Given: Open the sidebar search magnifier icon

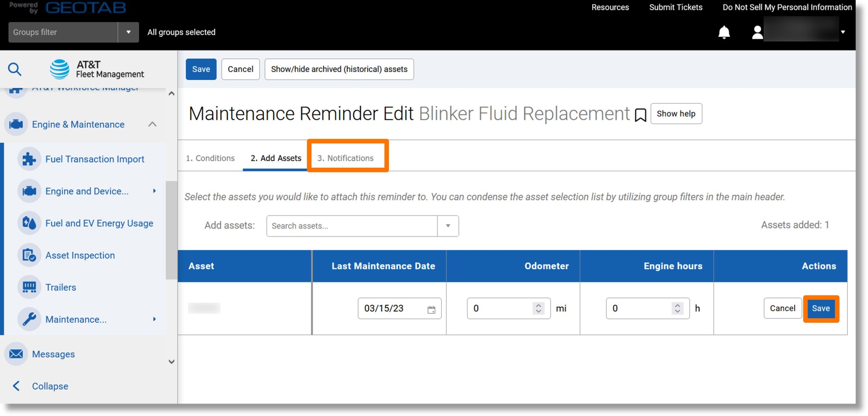Looking at the screenshot, I should [x=15, y=69].
